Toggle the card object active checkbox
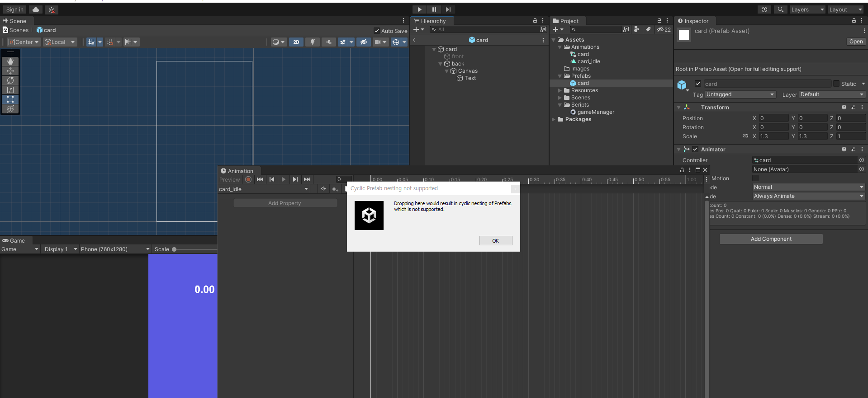 [698, 84]
